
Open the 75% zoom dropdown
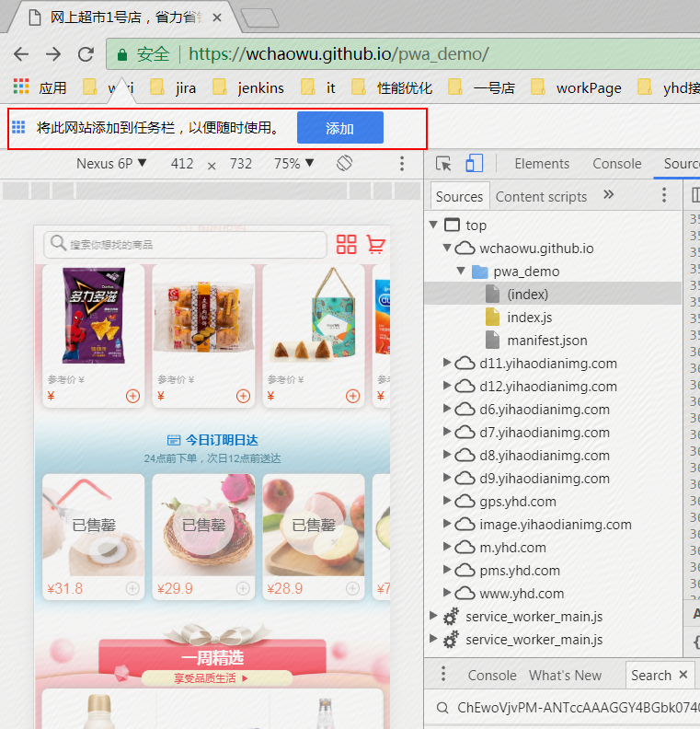(x=294, y=163)
